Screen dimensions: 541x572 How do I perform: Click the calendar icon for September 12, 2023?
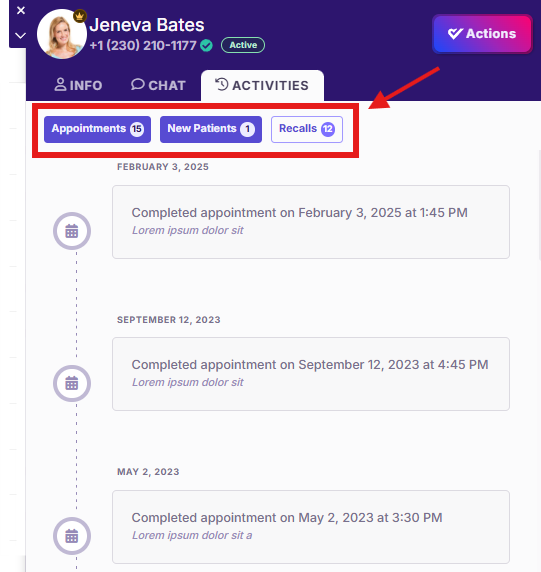pyautogui.click(x=72, y=383)
